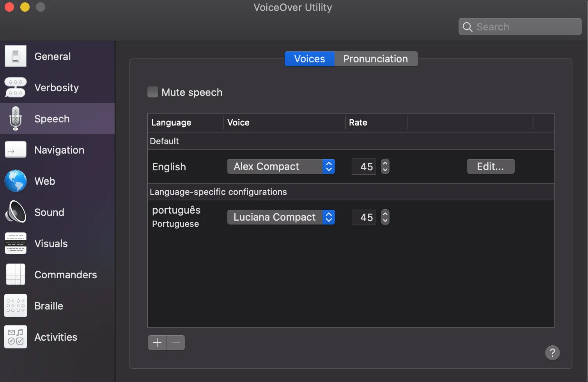Click the Portuguese rate field showing 45
Viewport: 588px width, 382px height.
coord(364,218)
